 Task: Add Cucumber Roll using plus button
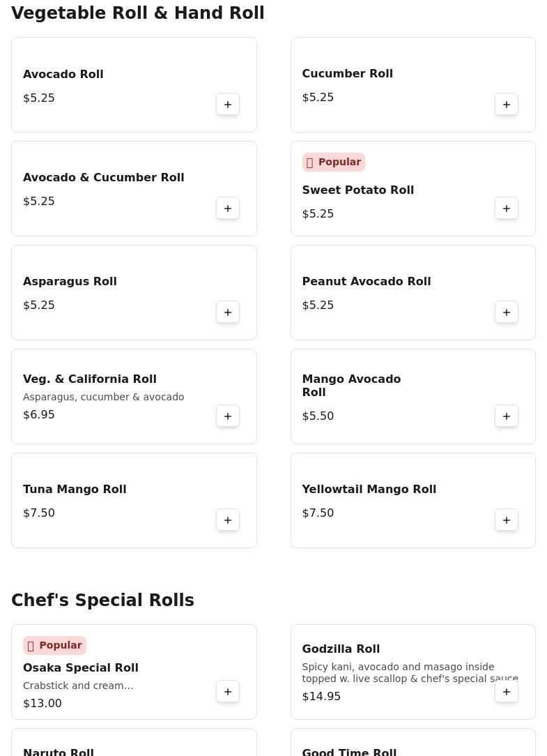pyautogui.click(x=506, y=104)
